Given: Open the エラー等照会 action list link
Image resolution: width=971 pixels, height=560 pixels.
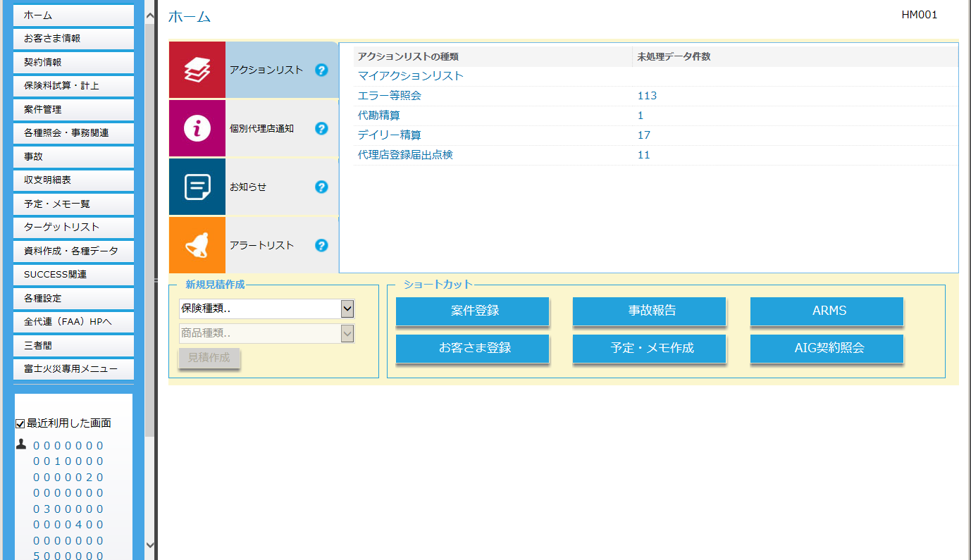Looking at the screenshot, I should click(x=389, y=96).
